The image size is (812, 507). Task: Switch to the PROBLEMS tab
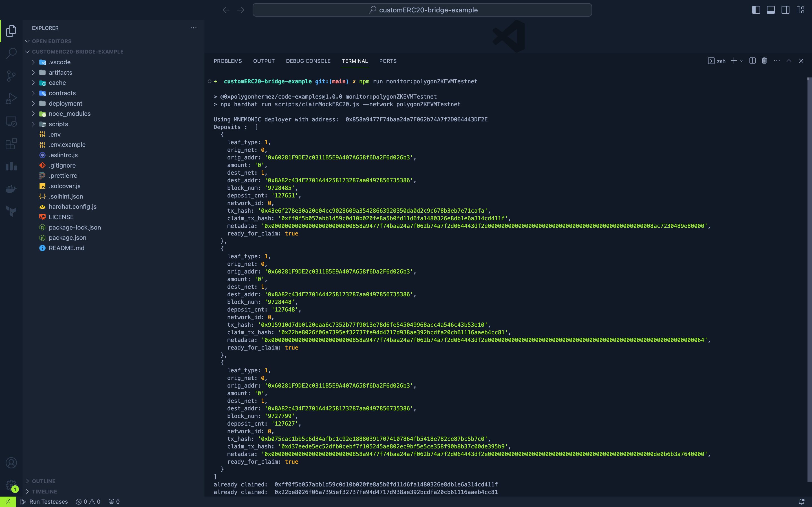(228, 61)
